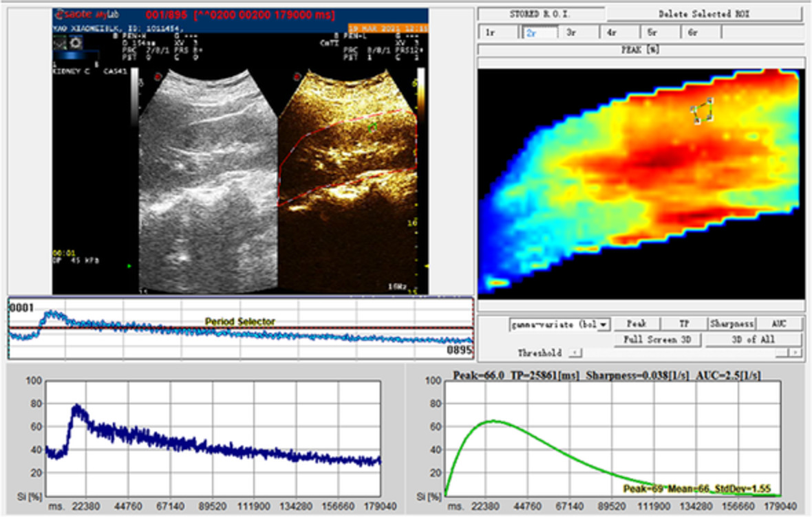This screenshot has width=812, height=517.
Task: Open the Full Screen 3D view
Action: click(657, 340)
